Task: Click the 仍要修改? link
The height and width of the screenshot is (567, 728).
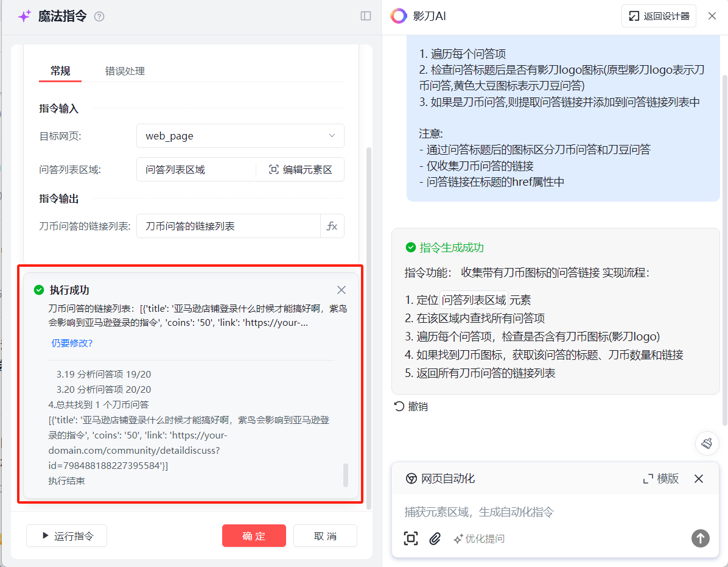Action: (x=72, y=343)
